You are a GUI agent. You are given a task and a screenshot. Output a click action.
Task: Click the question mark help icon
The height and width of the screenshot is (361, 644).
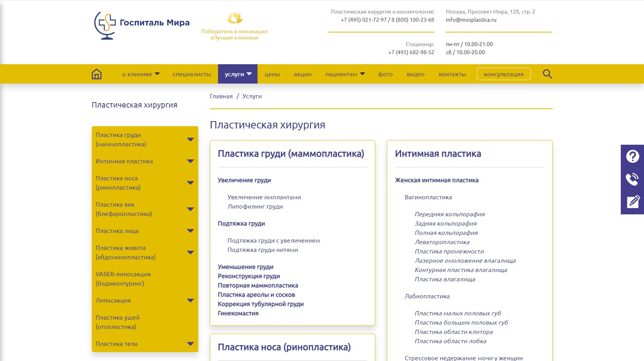point(632,156)
